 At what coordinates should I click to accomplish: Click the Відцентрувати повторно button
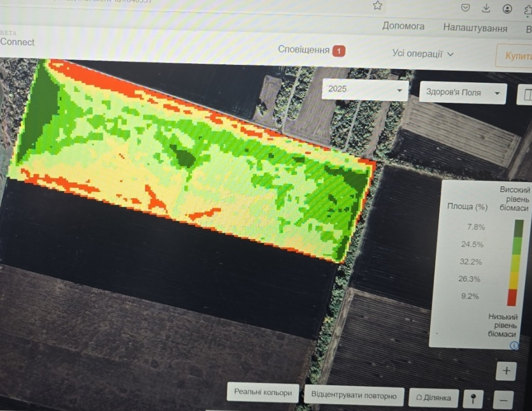[354, 395]
